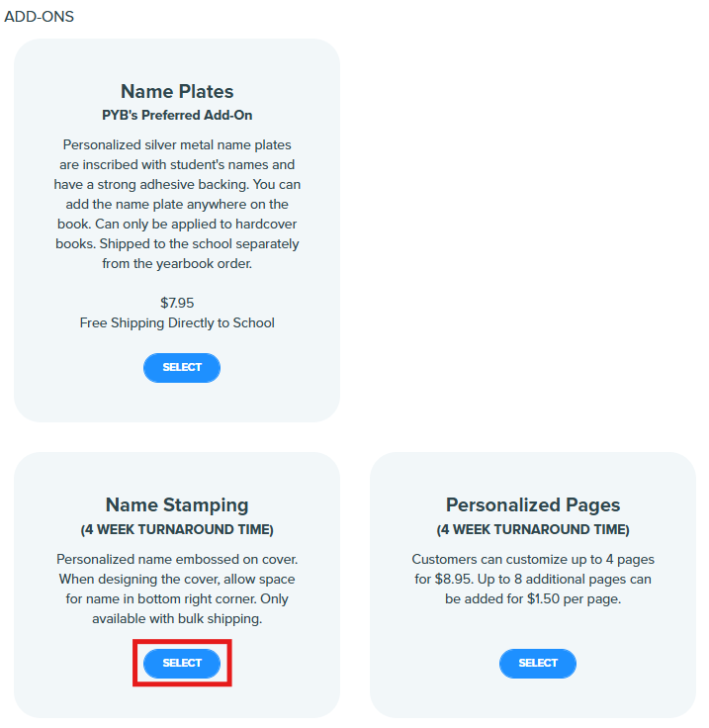The image size is (709, 728).
Task: Click the Name Stamping card title
Action: [x=177, y=505]
